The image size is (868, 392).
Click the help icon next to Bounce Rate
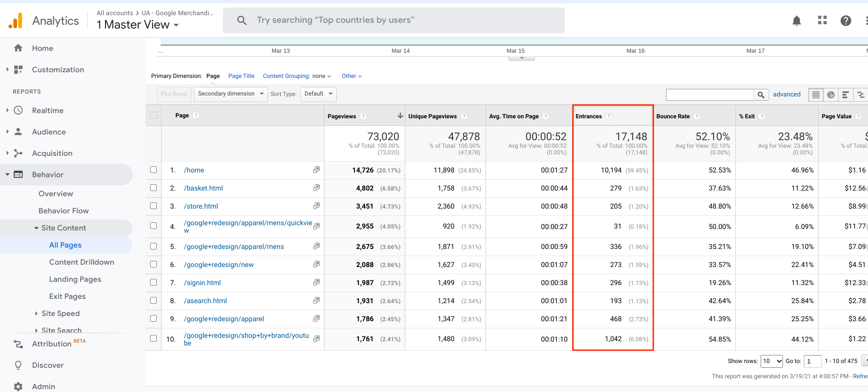click(x=697, y=116)
